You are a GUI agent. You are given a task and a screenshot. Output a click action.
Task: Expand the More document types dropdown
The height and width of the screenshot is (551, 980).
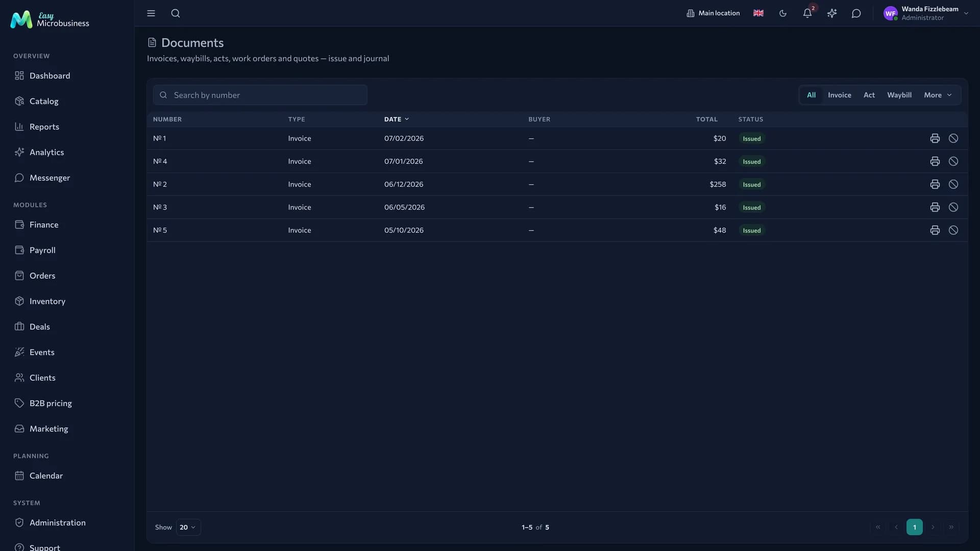pos(938,95)
